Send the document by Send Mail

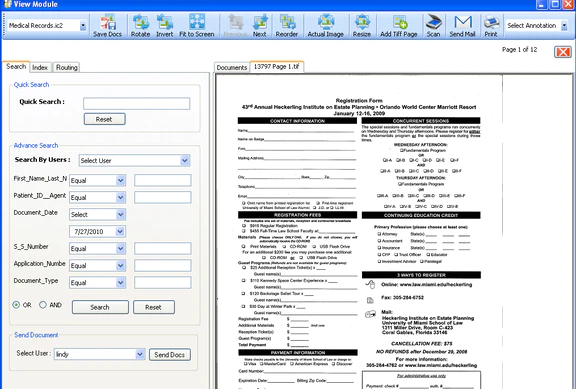[462, 26]
